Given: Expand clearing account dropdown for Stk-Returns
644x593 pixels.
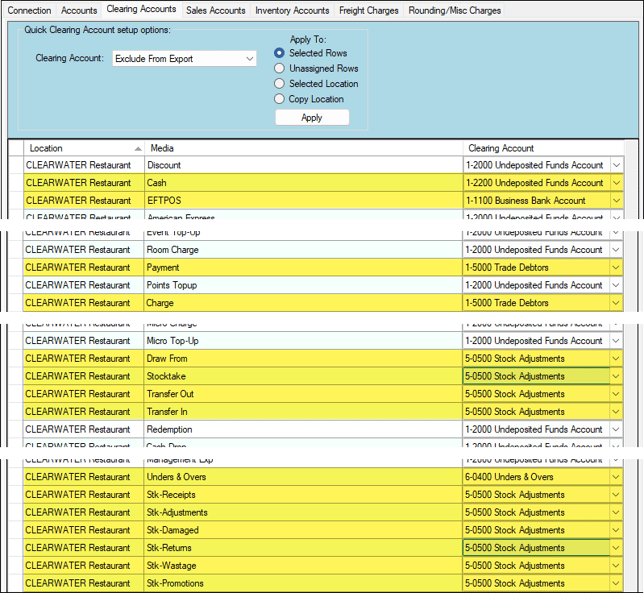Looking at the screenshot, I should [x=616, y=548].
